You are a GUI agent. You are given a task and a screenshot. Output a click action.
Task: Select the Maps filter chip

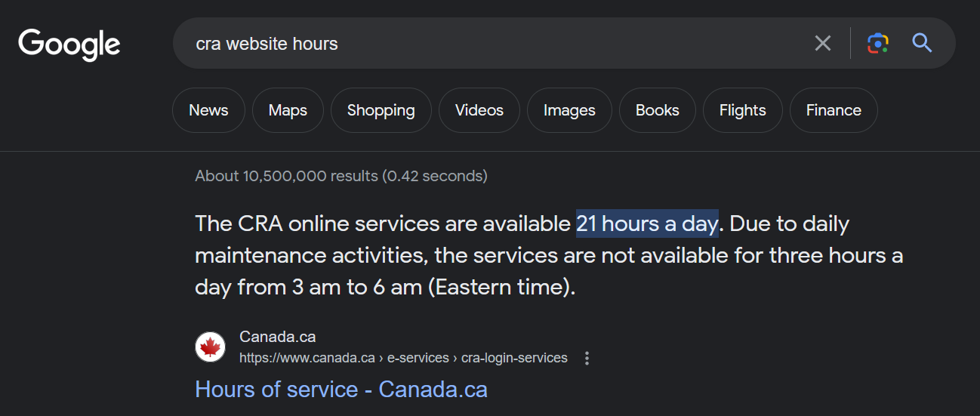(x=288, y=110)
